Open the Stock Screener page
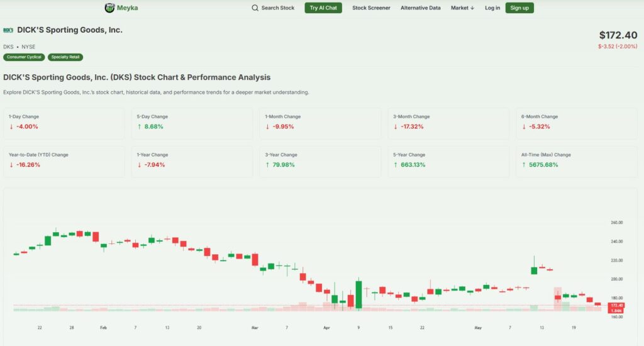644x346 pixels. 371,8
